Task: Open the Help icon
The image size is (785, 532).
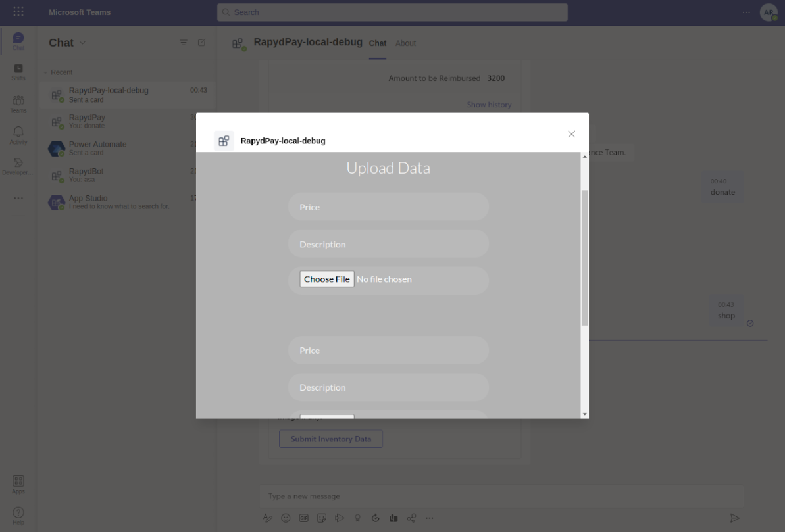Action: (18, 516)
